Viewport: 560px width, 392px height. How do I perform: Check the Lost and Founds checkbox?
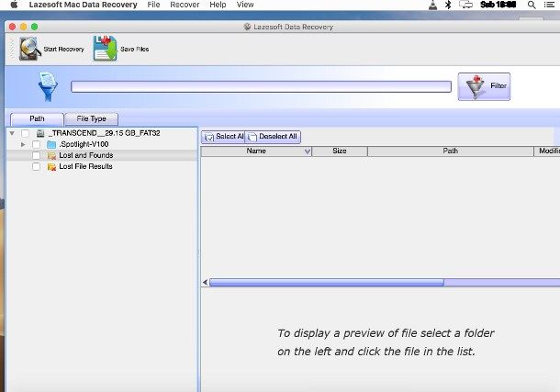tap(36, 155)
